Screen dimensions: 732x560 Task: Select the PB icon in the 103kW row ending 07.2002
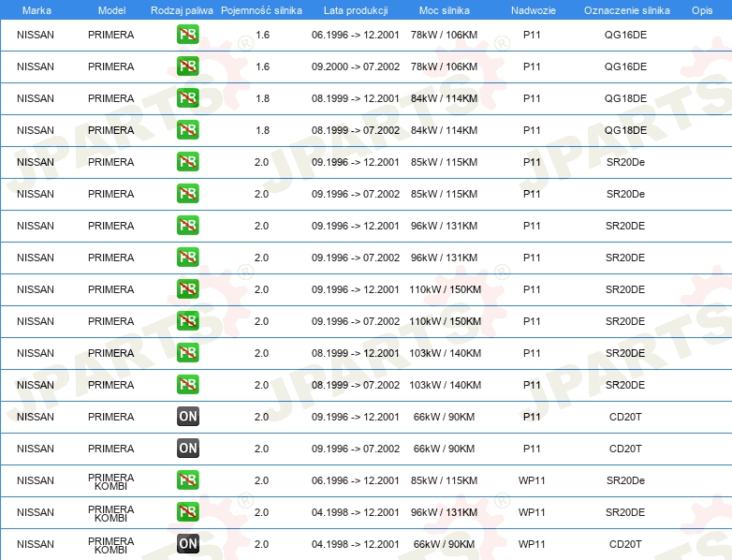[x=187, y=384]
